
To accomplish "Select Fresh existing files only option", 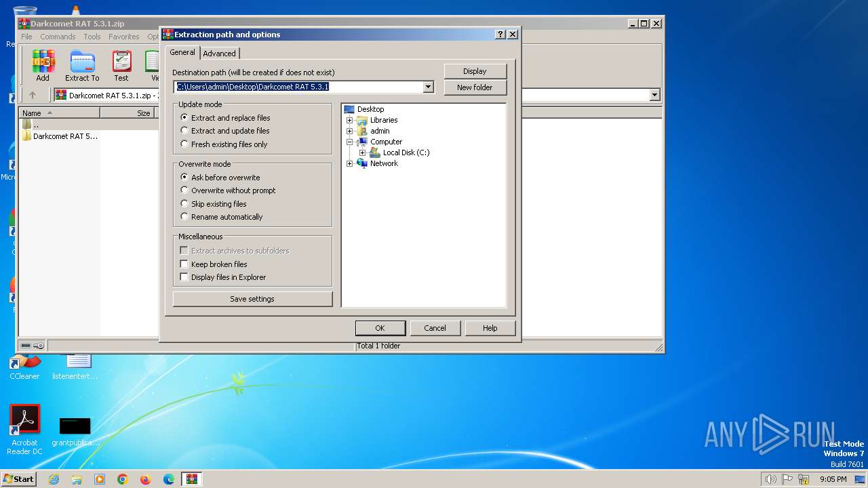I will [x=224, y=144].
